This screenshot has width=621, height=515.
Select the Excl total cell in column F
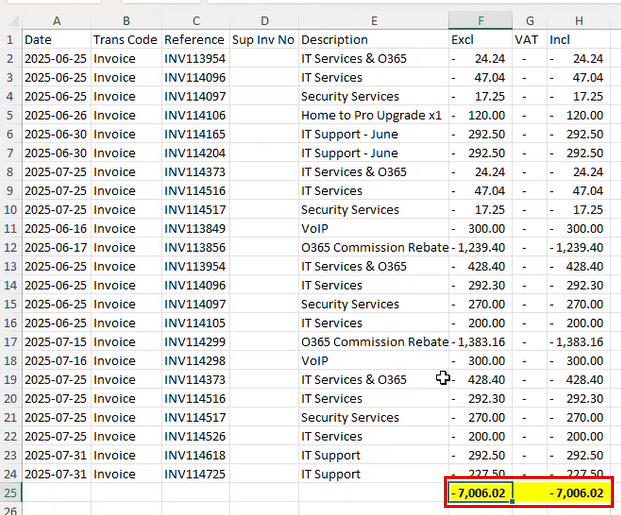coord(481,493)
